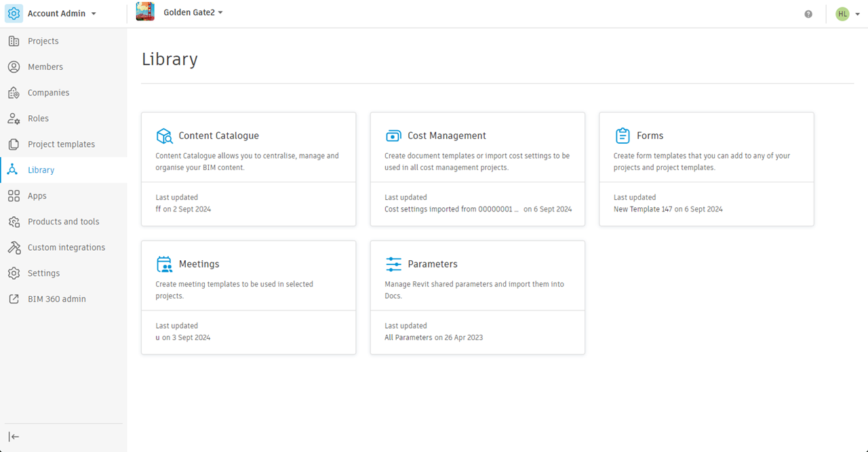Select the Golden Gate2 account thumbnail
The image size is (868, 452).
[145, 12]
